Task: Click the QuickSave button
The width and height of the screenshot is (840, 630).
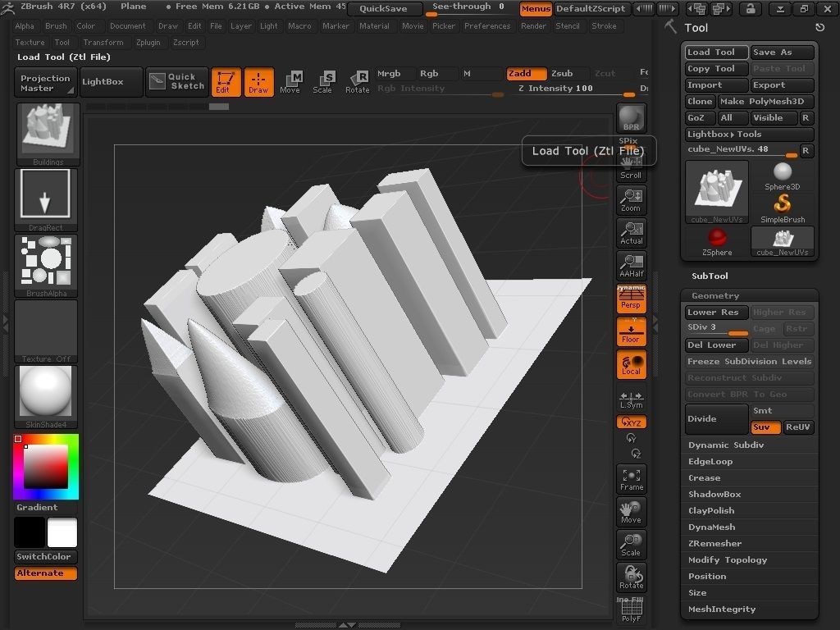Action: click(385, 8)
